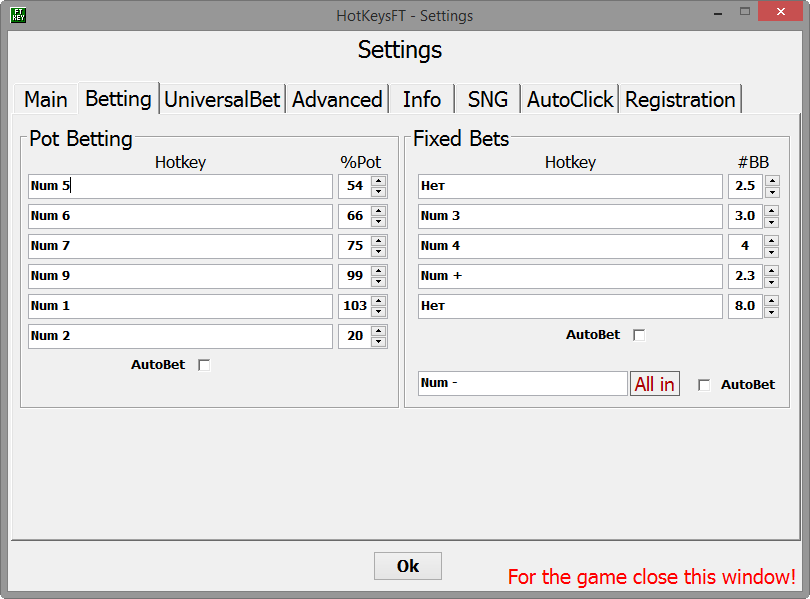Image resolution: width=810 pixels, height=599 pixels.
Task: Decrease the 2.3 BB value
Action: 772,282
